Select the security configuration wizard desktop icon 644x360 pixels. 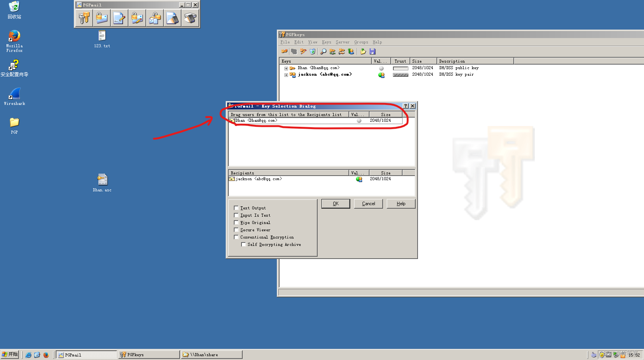click(x=14, y=68)
